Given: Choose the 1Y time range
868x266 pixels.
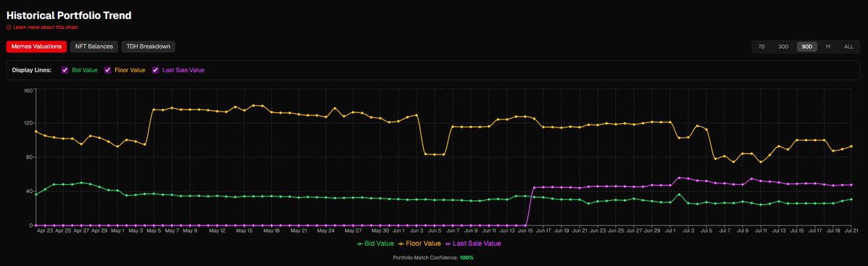Looking at the screenshot, I should click(828, 47).
